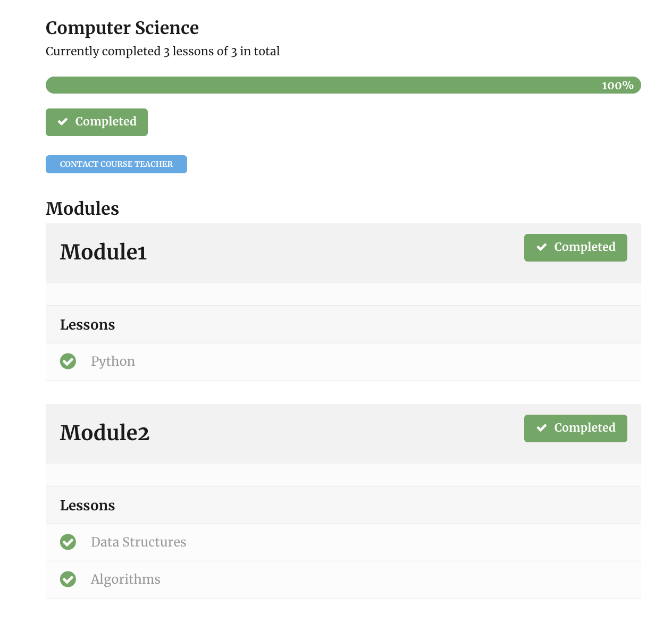Select the green completion icon next to Algorithms
672x639 pixels.
click(68, 579)
